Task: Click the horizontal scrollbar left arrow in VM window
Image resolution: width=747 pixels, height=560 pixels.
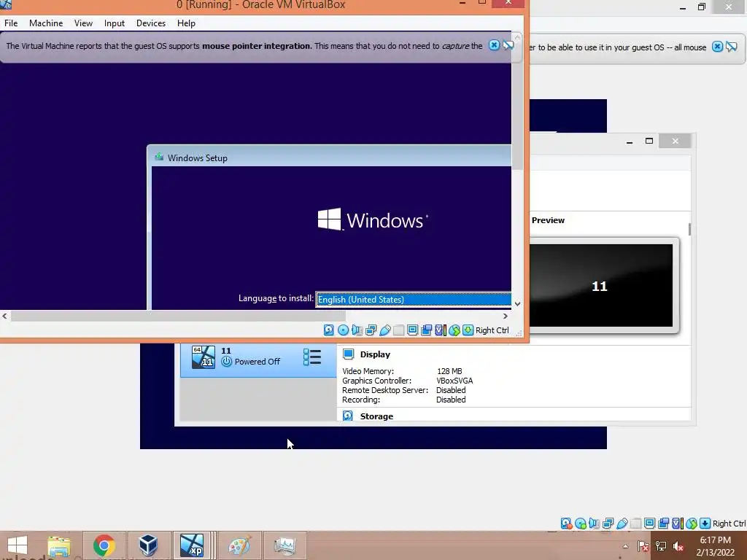Action: click(5, 316)
